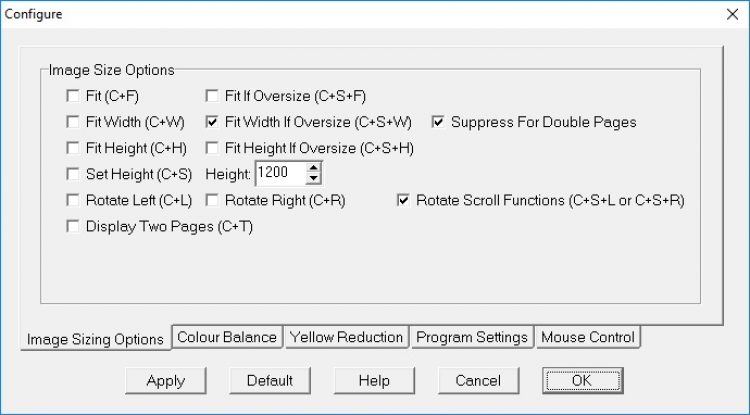Disable Suppress For Double Pages
This screenshot has height=415, width=750.
[x=438, y=123]
